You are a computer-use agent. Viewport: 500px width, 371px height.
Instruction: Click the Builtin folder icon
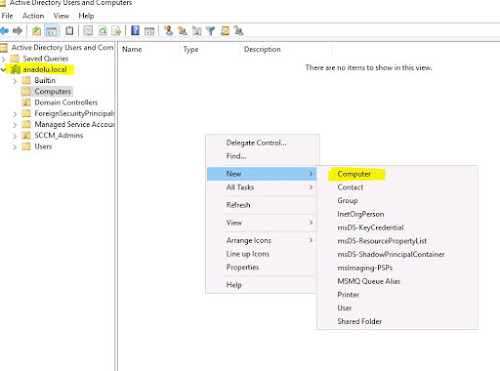point(26,80)
